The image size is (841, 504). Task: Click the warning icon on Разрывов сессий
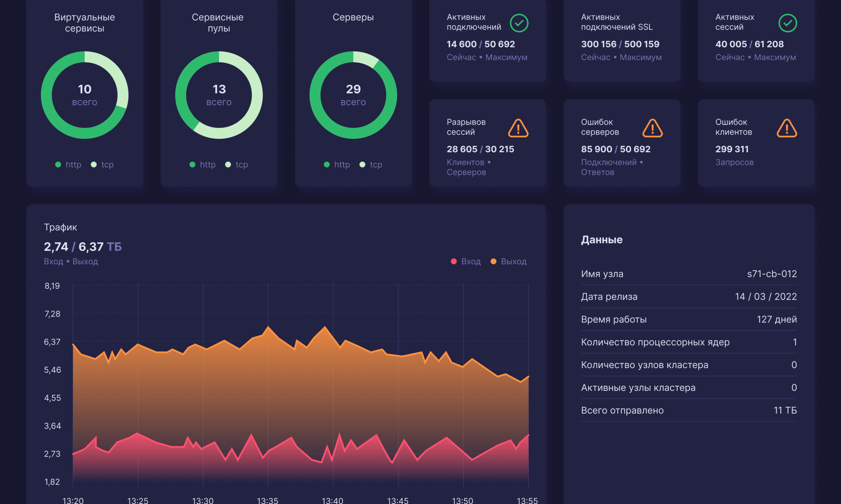[518, 128]
